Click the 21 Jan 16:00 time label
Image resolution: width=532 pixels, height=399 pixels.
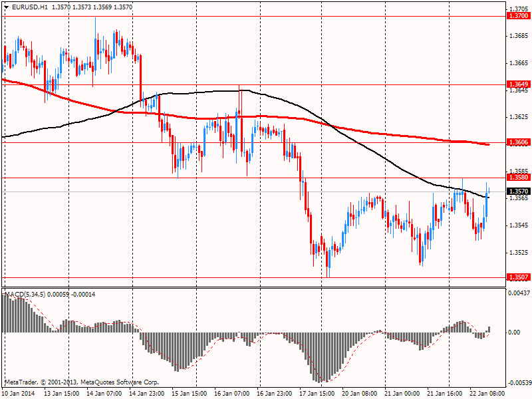pos(444,394)
